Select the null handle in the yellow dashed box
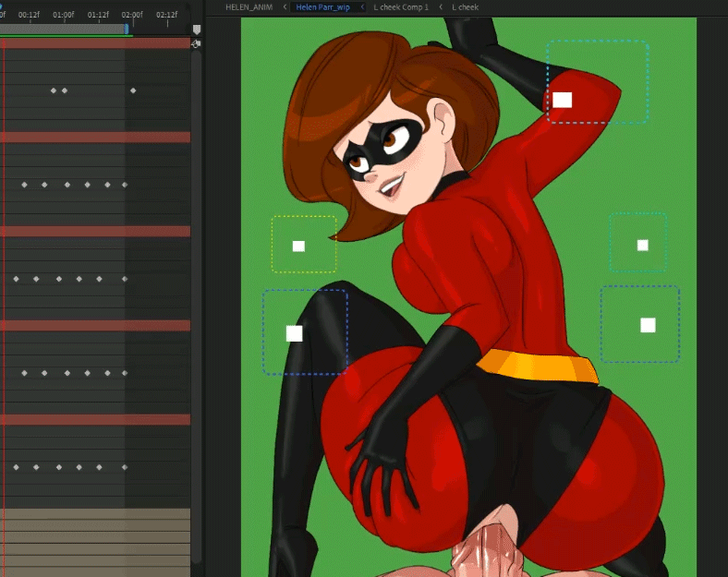Viewport: 728px width, 577px height. coord(298,246)
